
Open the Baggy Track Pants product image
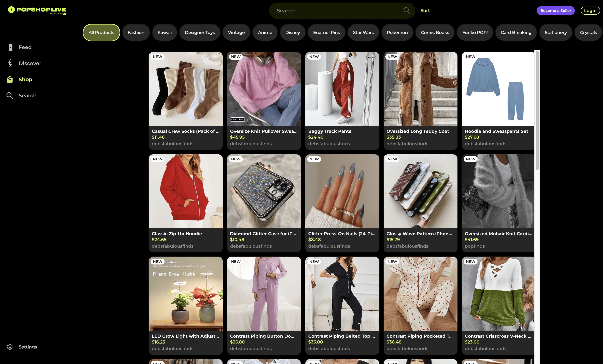tap(342, 89)
